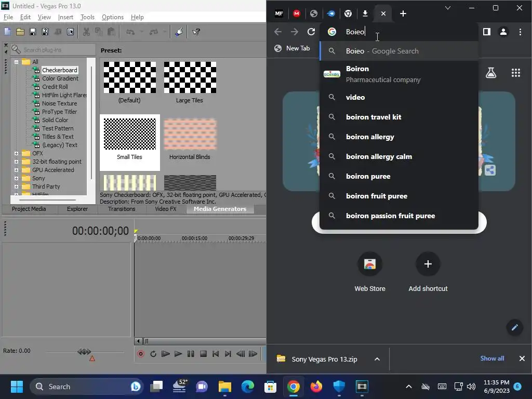This screenshot has height=399, width=532.
Task: Collapse the All folder in plug-in tree
Action: point(16,62)
